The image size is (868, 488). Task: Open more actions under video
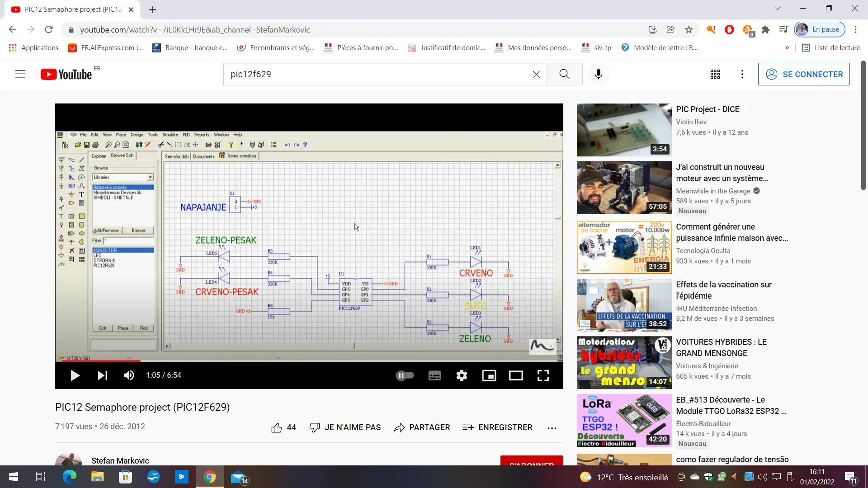point(552,428)
